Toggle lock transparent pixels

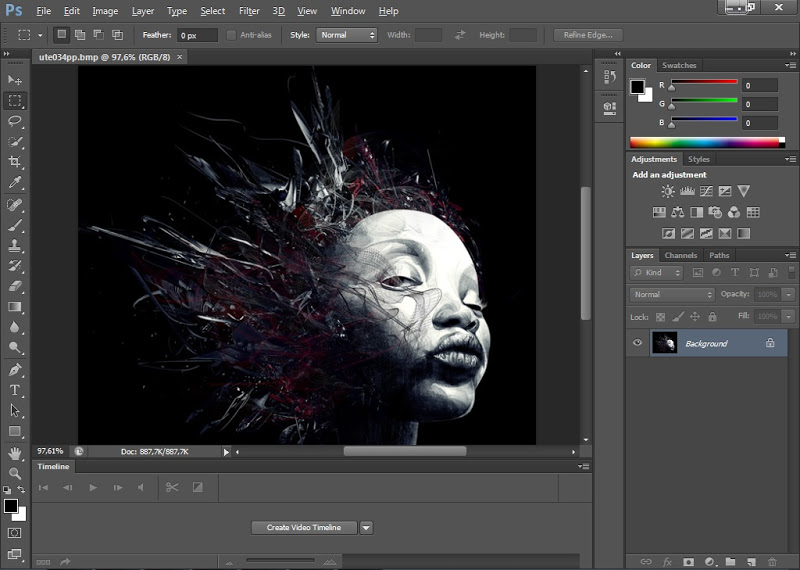pos(660,317)
